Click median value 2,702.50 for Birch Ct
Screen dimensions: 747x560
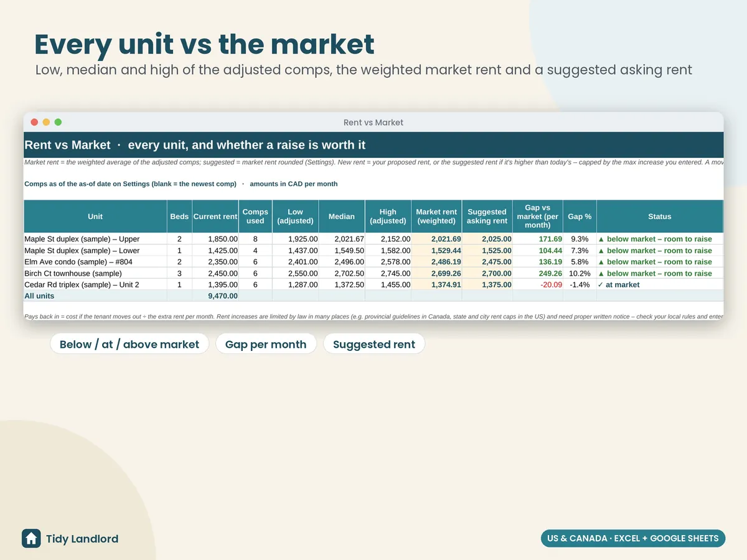(342, 273)
